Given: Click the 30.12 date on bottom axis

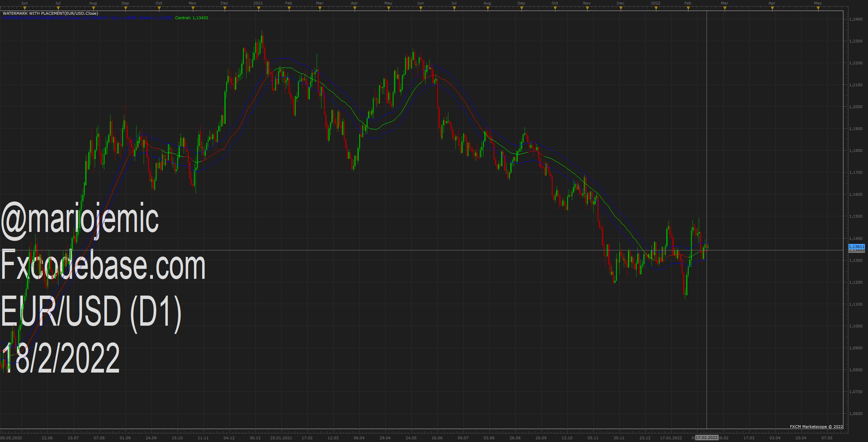Looking at the screenshot, I should [255, 438].
